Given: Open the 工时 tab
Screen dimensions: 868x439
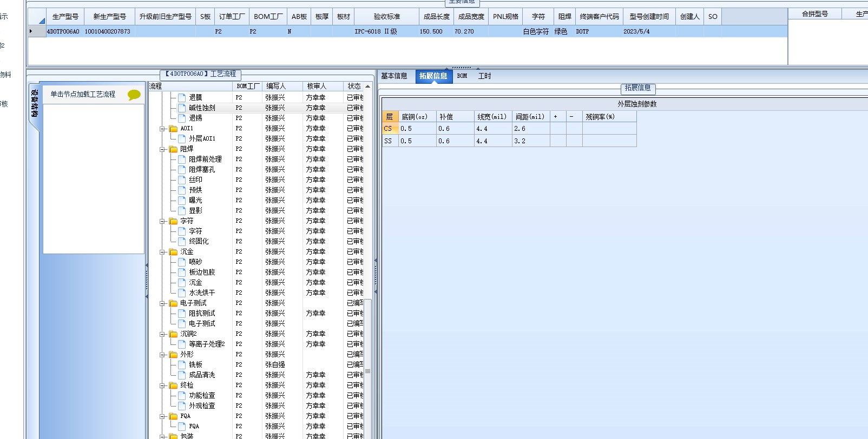Looking at the screenshot, I should (484, 76).
